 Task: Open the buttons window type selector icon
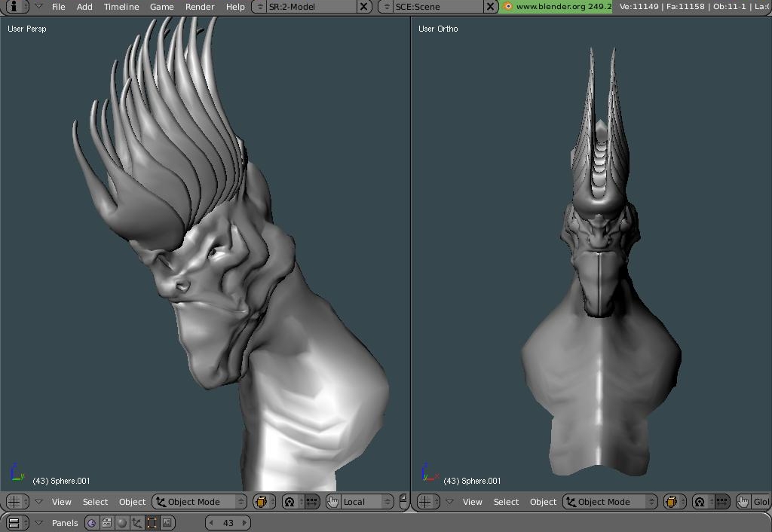coord(17,523)
